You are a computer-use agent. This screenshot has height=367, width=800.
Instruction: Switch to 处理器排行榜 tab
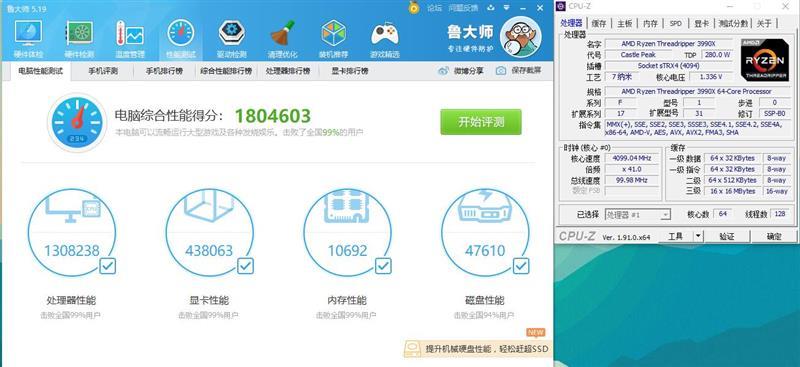tap(288, 71)
